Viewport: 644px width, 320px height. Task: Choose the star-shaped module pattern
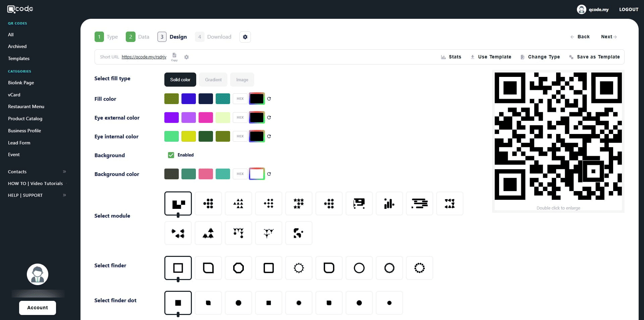pyautogui.click(x=299, y=203)
